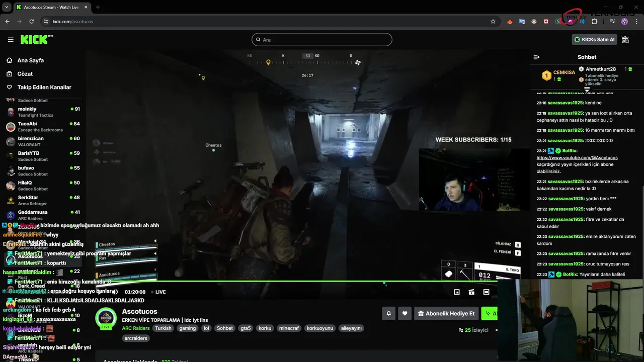The image size is (644, 362).
Task: Click the Sohbet chat header
Action: (587, 57)
